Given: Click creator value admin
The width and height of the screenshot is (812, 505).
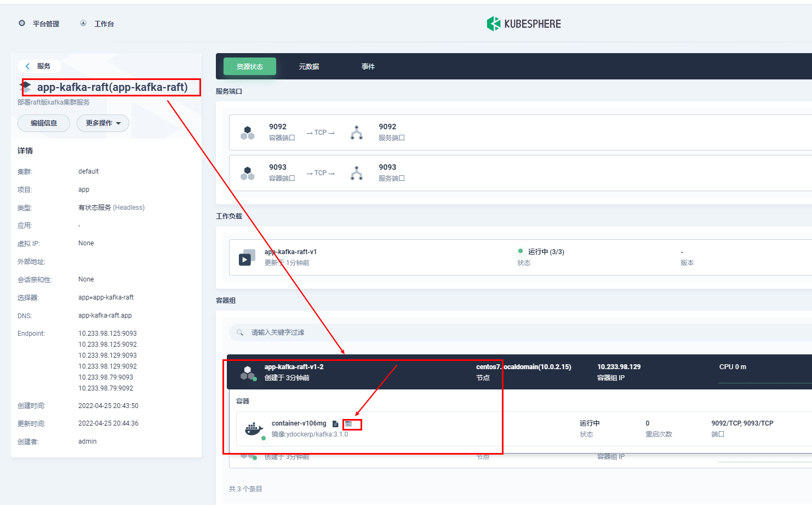Looking at the screenshot, I should pos(87,441).
